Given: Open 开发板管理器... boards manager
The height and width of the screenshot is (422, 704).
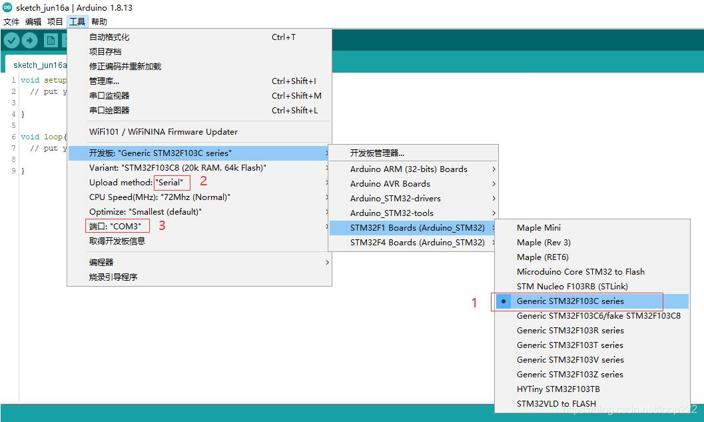Looking at the screenshot, I should 414,153.
